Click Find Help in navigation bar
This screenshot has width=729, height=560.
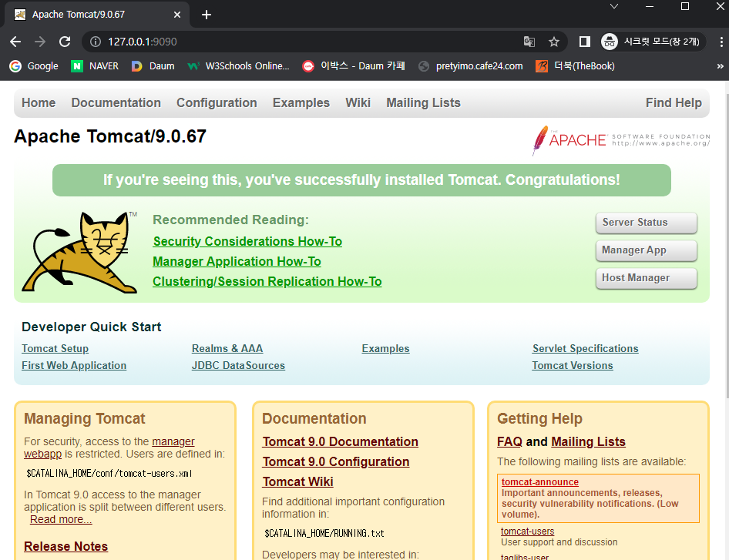coord(674,102)
